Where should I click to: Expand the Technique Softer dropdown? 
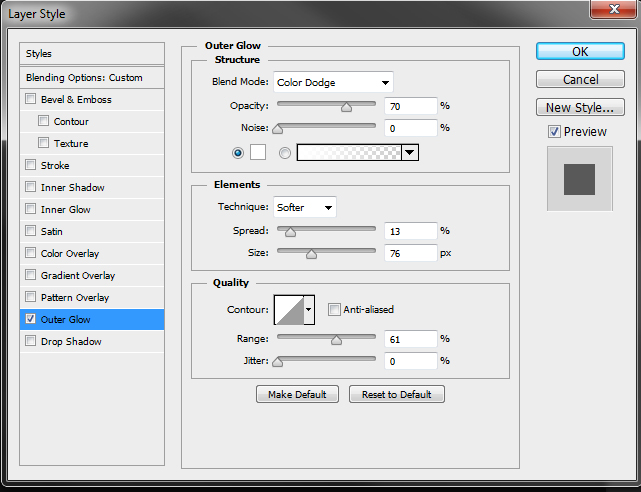pos(305,207)
